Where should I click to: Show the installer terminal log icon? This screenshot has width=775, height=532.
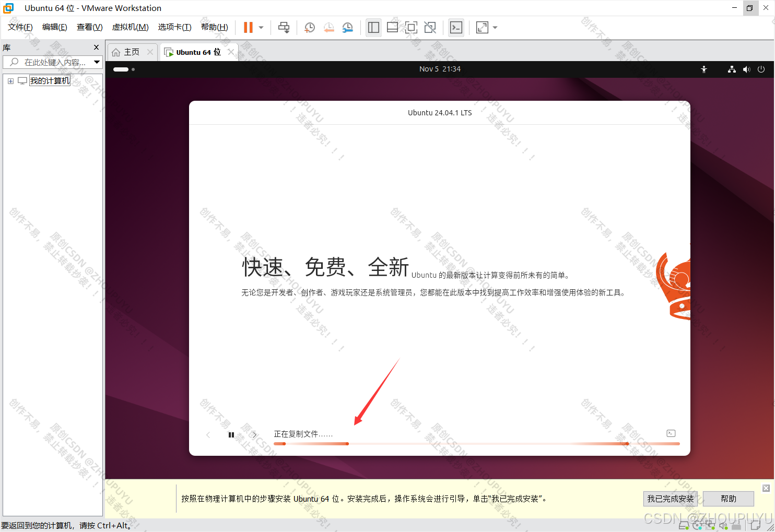pos(671,433)
